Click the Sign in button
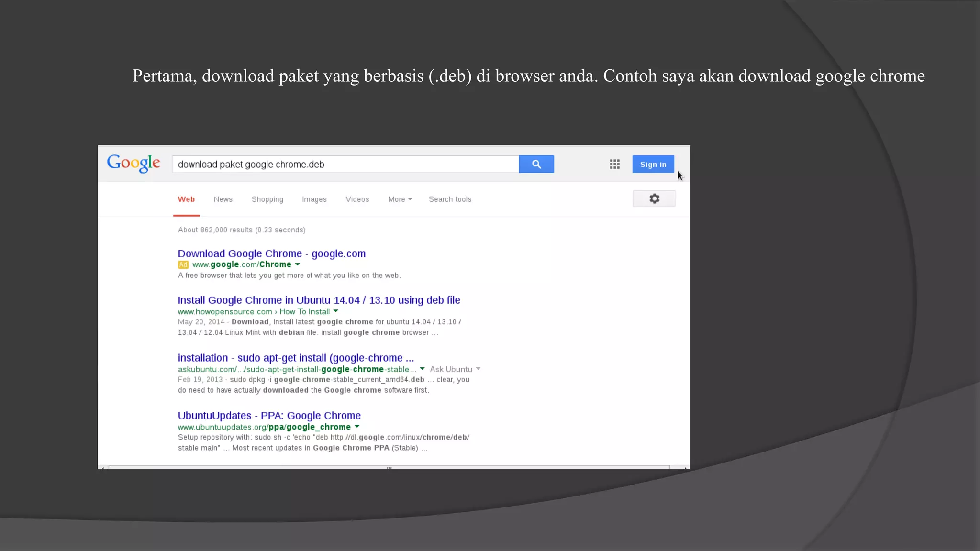 [653, 164]
